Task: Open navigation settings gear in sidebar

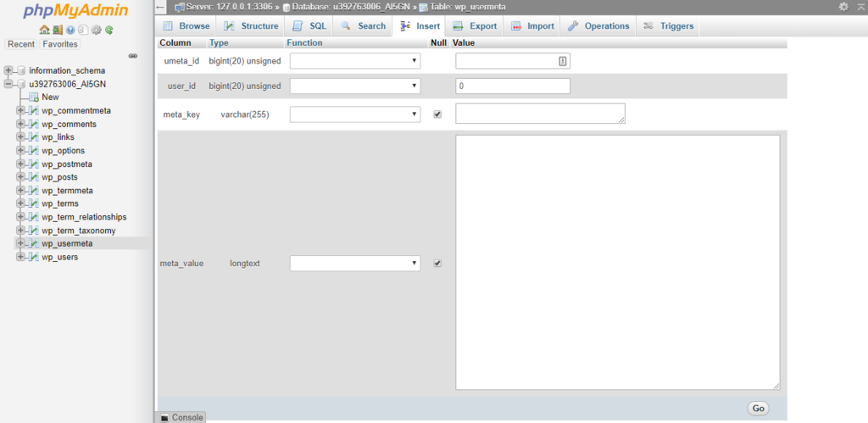Action: [97, 30]
